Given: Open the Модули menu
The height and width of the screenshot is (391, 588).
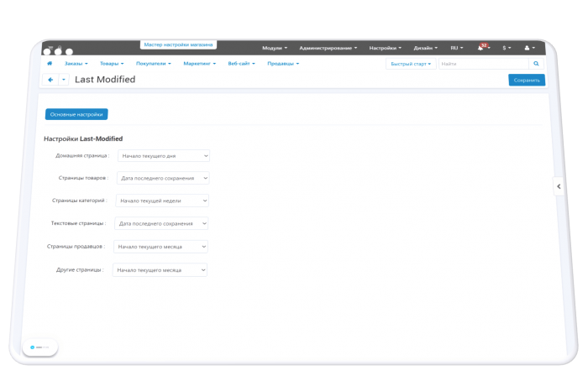Looking at the screenshot, I should pos(275,48).
